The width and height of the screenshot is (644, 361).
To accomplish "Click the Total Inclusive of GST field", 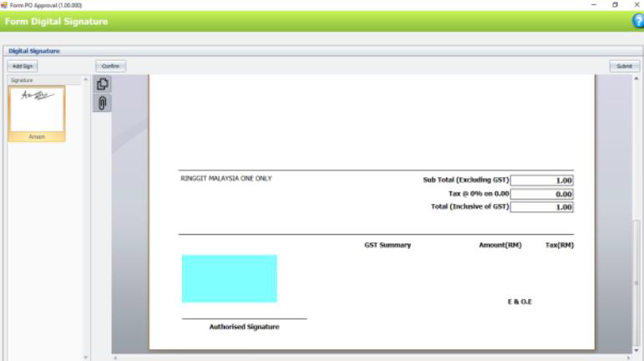I will coord(541,206).
